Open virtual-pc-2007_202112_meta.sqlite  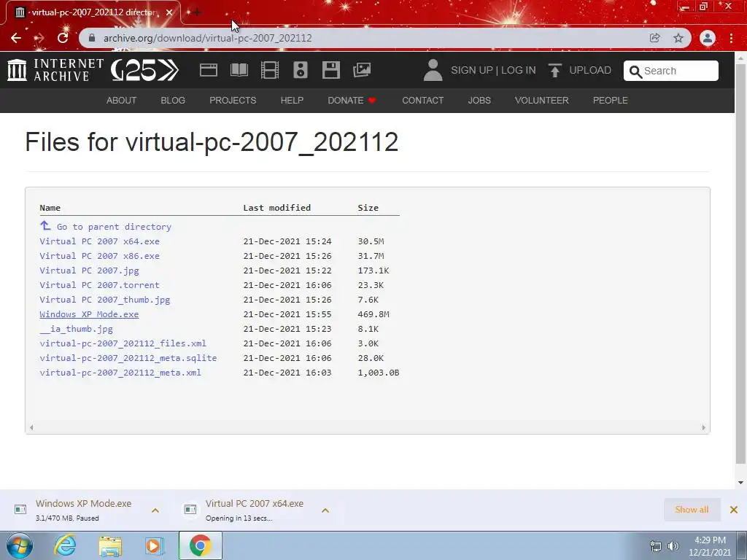128,358
